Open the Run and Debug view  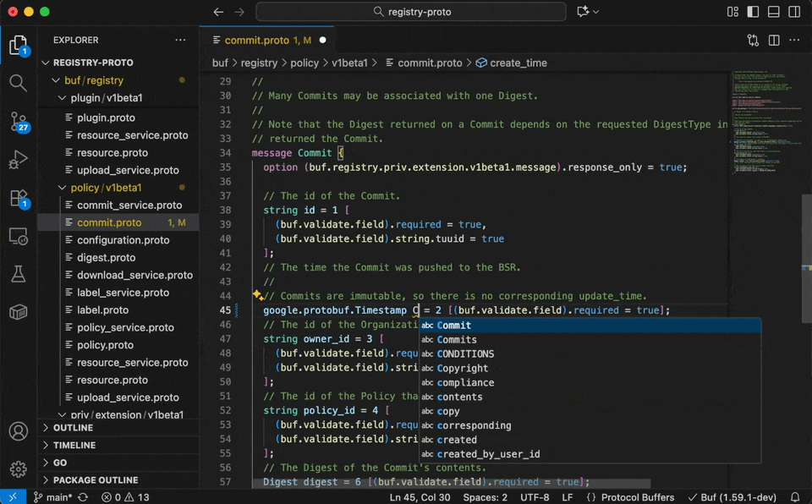pyautogui.click(x=19, y=160)
